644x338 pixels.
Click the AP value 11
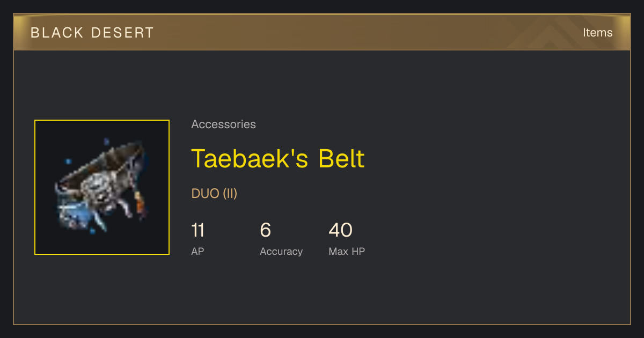point(197,230)
